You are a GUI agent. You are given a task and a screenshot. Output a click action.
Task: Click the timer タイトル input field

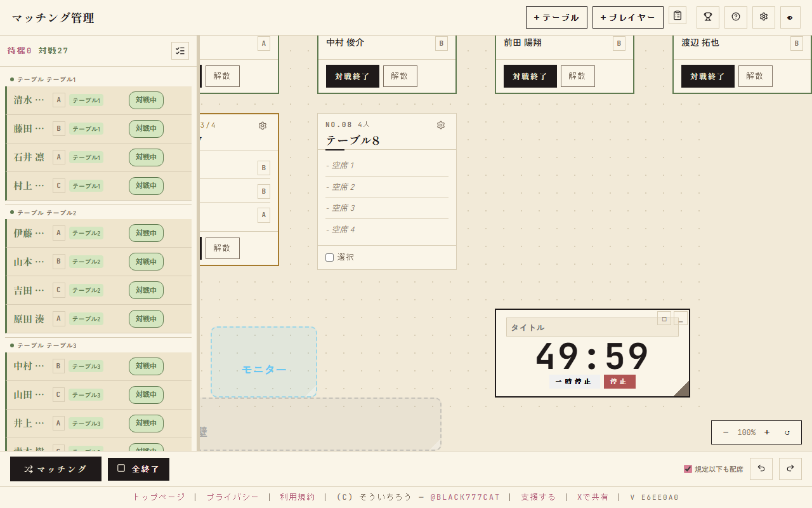pyautogui.click(x=593, y=327)
